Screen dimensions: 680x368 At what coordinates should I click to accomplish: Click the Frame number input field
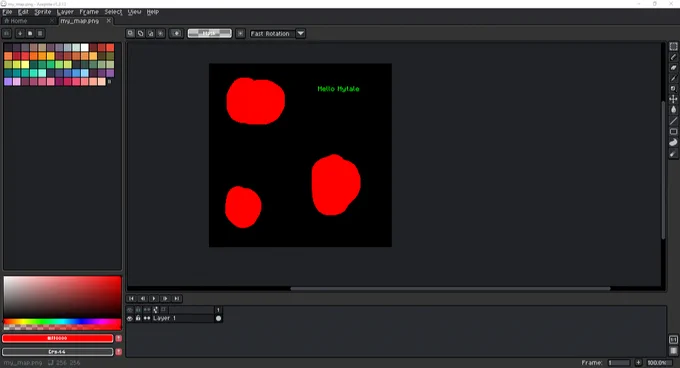[619, 362]
